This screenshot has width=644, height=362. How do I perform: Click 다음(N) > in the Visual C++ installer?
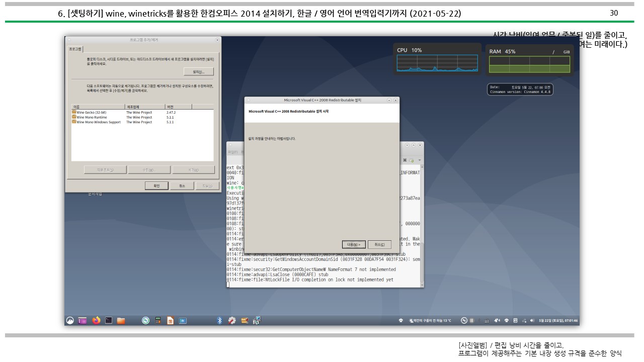click(354, 244)
